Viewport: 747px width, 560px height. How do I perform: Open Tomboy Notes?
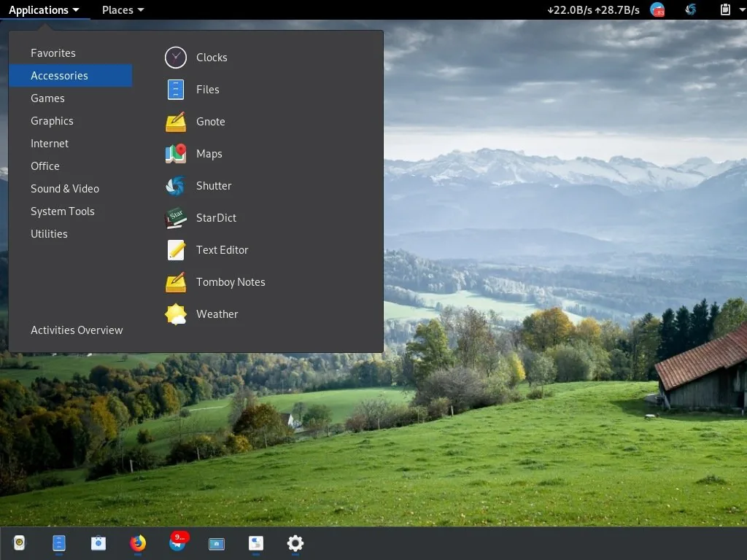pyautogui.click(x=230, y=282)
